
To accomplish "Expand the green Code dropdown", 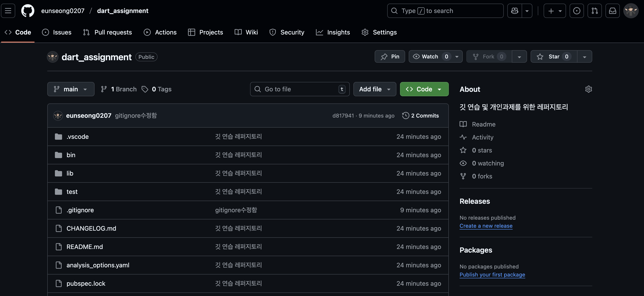I will click(424, 89).
